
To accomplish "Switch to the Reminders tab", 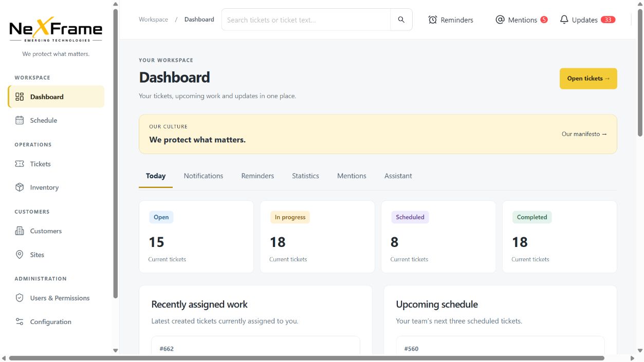I will (257, 176).
